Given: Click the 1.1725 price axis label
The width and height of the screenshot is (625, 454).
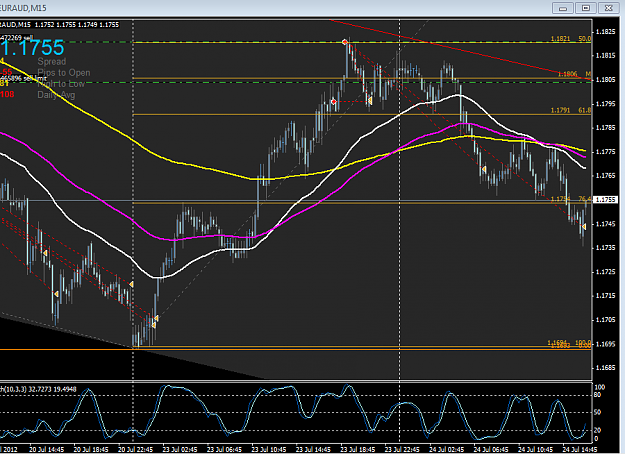Looking at the screenshot, I should coord(605,272).
